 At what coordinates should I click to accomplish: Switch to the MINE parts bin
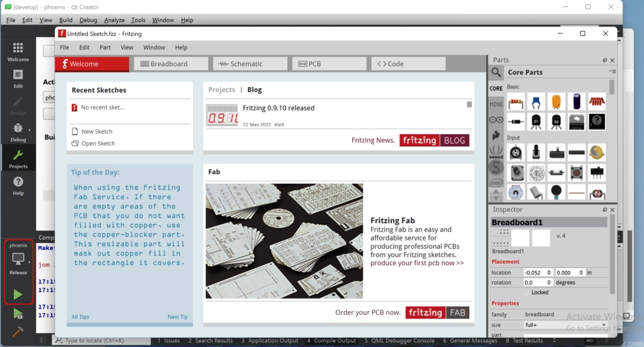point(496,105)
